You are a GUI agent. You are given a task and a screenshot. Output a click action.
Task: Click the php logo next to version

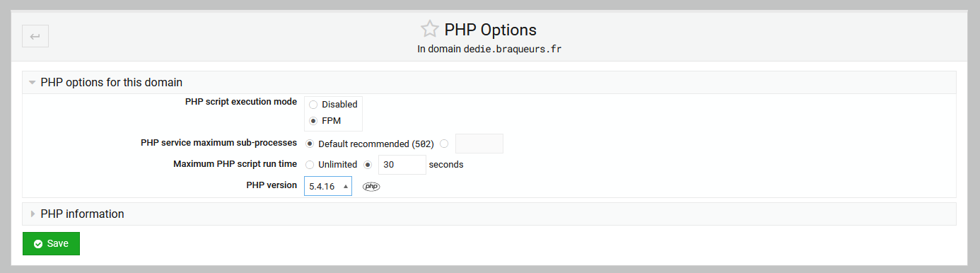coord(371,187)
